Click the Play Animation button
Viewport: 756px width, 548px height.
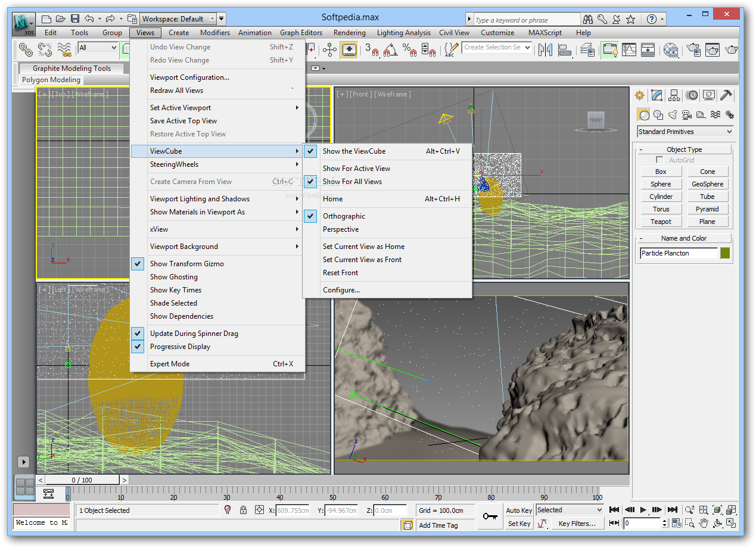pos(643,510)
